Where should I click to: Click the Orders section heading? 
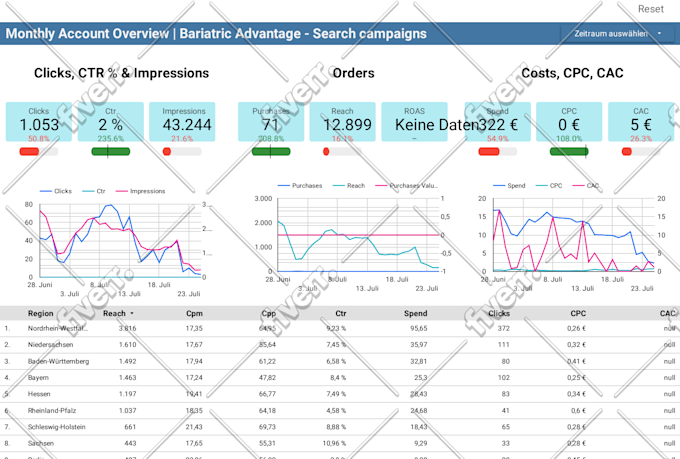pos(353,73)
